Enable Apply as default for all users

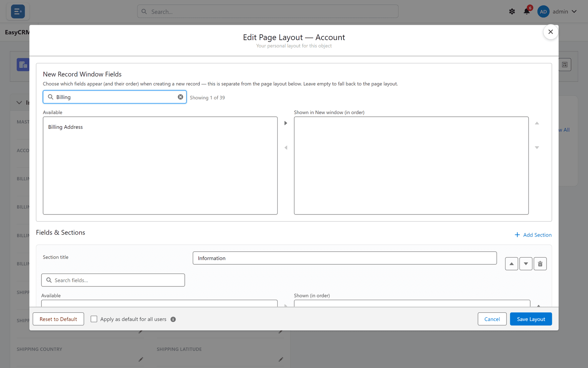94,319
